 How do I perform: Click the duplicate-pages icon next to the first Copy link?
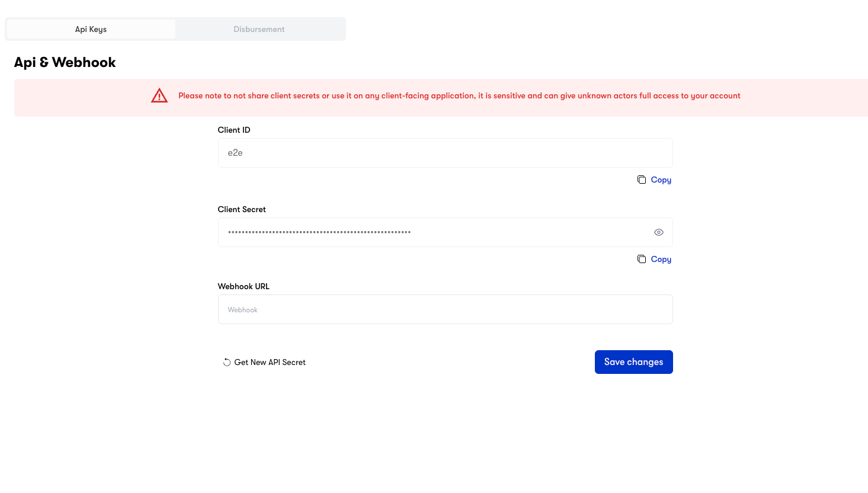(x=642, y=179)
